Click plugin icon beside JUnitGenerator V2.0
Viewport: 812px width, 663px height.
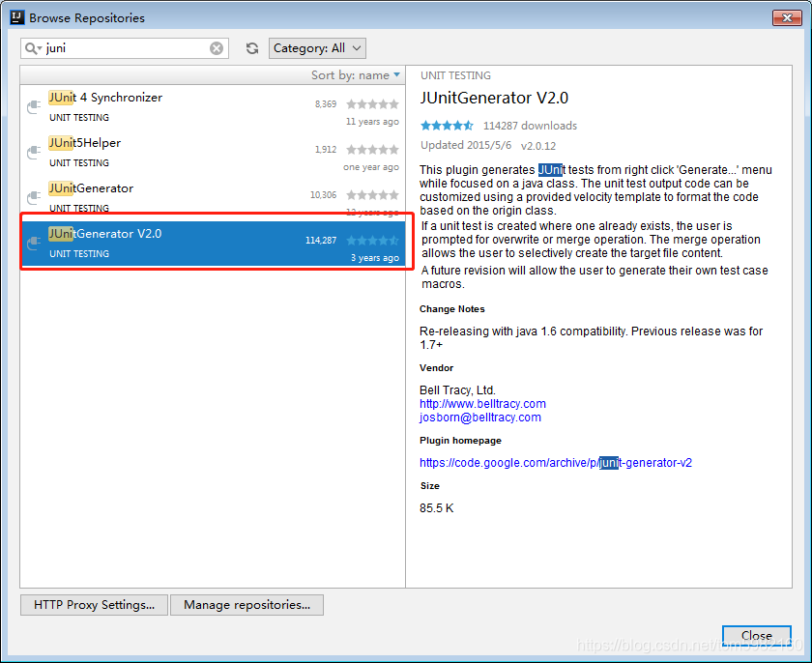pyautogui.click(x=34, y=243)
